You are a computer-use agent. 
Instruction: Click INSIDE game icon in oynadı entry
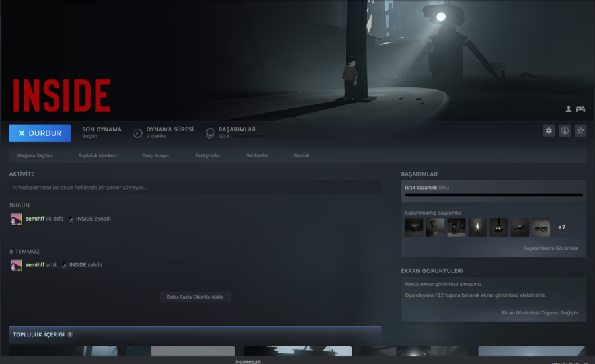point(70,219)
